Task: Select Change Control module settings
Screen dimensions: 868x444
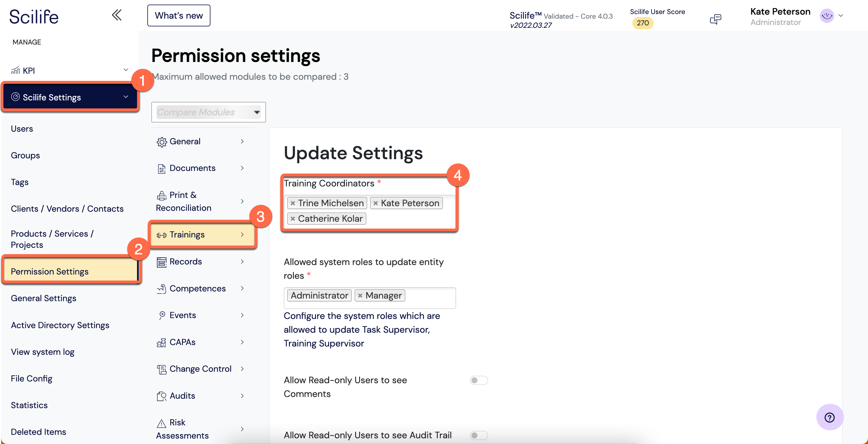Action: click(x=200, y=369)
